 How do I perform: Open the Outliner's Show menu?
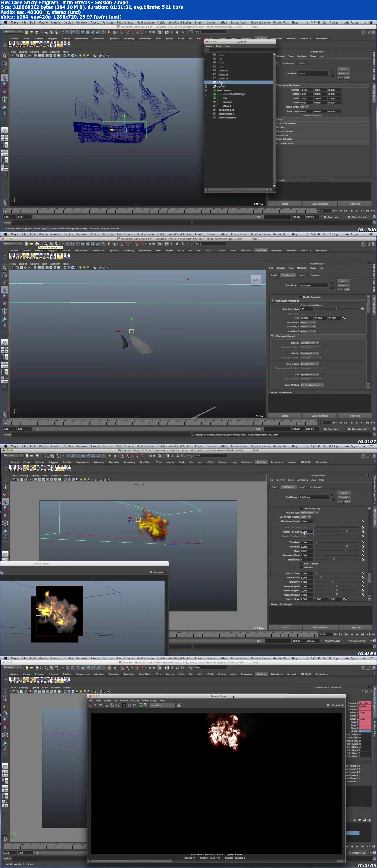[x=219, y=46]
